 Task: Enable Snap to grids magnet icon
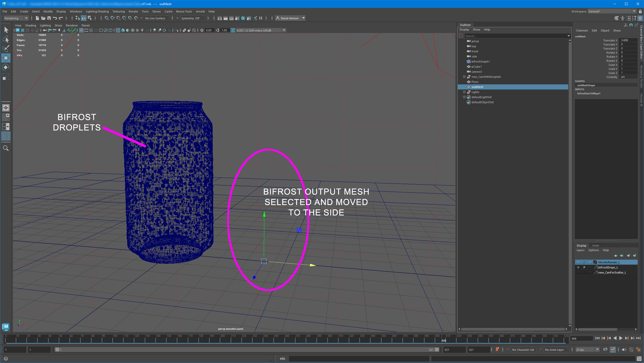[107, 18]
